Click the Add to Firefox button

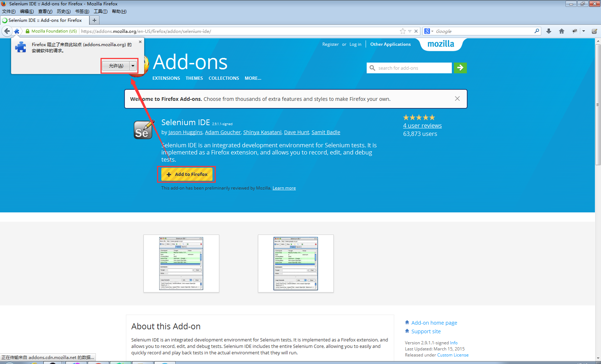pos(187,174)
